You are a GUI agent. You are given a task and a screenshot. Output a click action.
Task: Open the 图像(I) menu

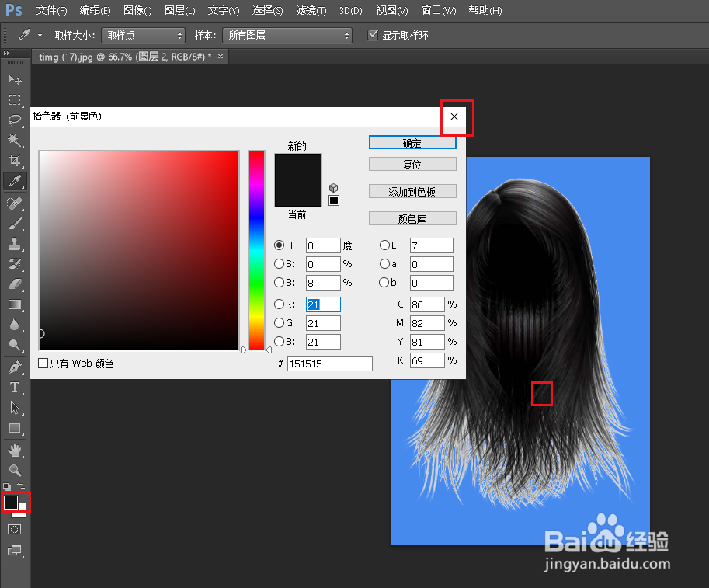point(137,10)
